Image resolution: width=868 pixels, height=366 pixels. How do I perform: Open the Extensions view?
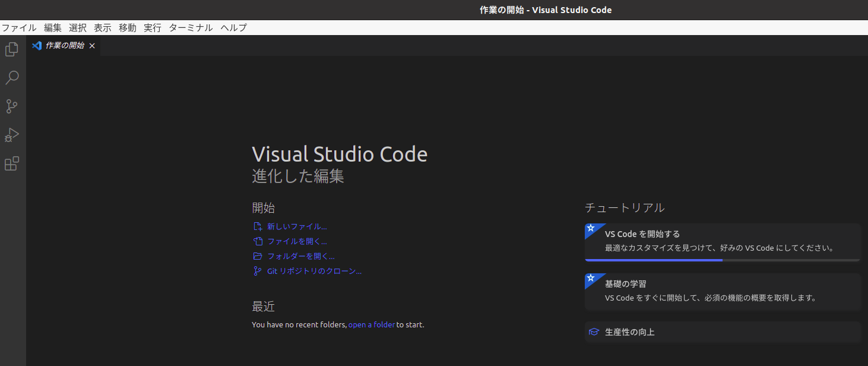(11, 163)
